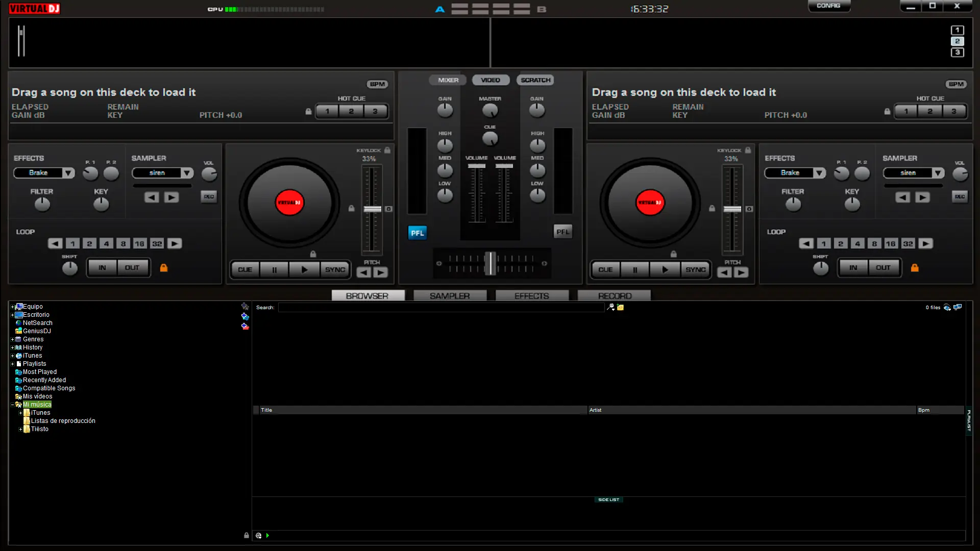
Task: Open right deck siren sampler dropdown
Action: [x=938, y=173]
